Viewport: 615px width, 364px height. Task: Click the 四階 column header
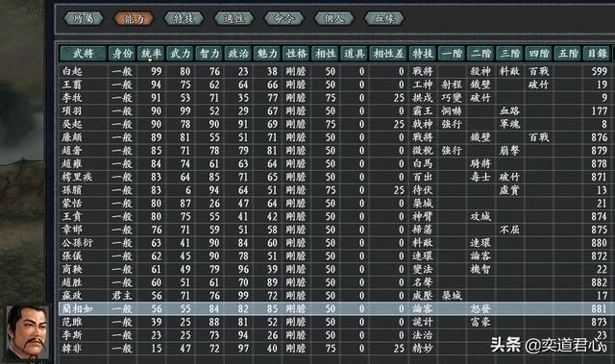coord(539,53)
